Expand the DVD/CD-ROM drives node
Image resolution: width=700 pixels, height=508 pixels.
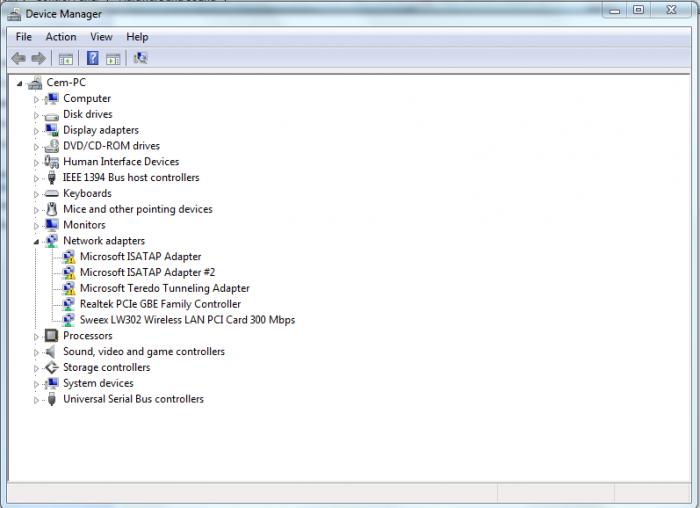[x=36, y=147]
